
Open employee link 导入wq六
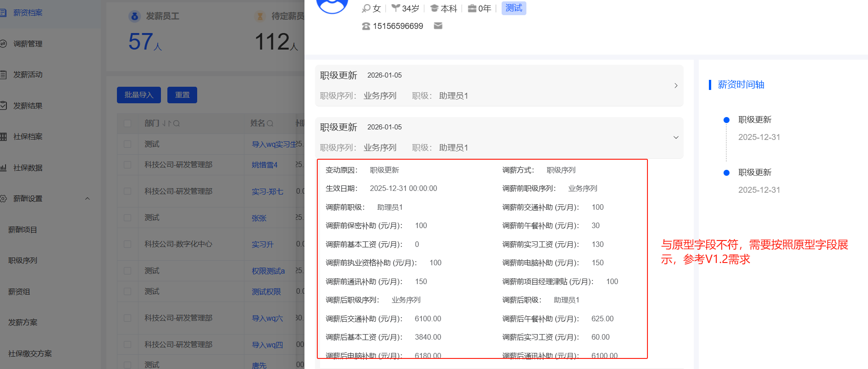267,318
